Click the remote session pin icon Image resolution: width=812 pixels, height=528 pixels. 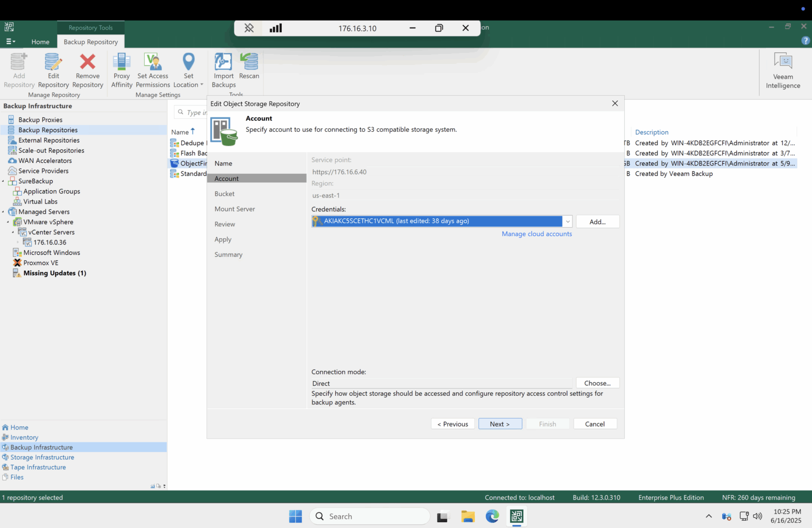[249, 28]
